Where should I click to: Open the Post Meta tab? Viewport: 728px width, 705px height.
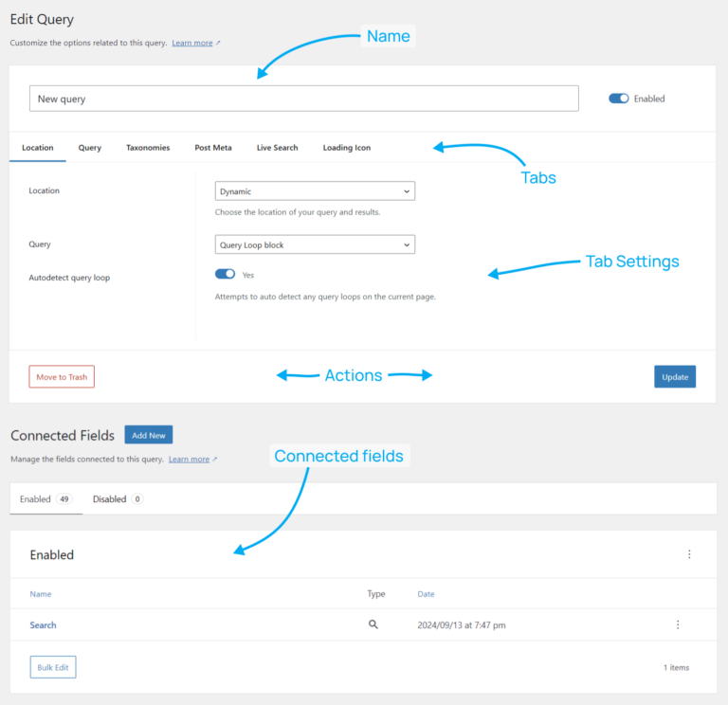click(x=213, y=148)
